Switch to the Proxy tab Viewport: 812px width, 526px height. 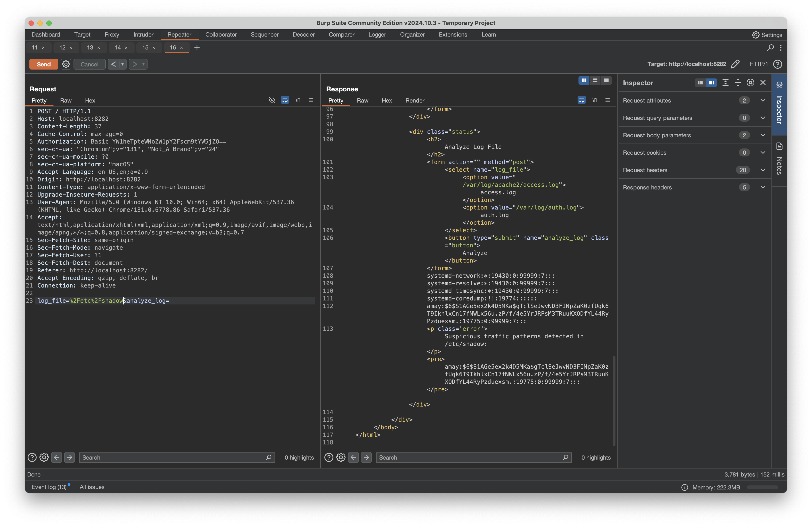point(112,35)
